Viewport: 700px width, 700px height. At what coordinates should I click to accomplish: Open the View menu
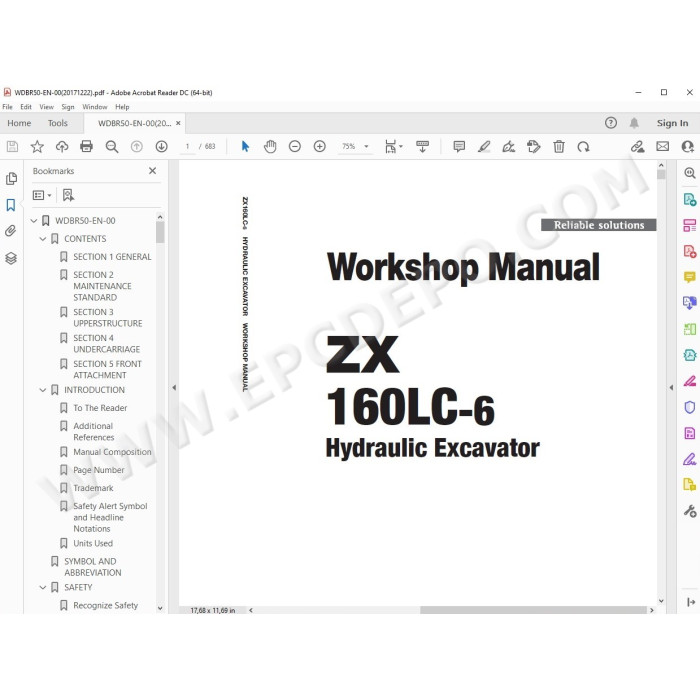pyautogui.click(x=46, y=107)
